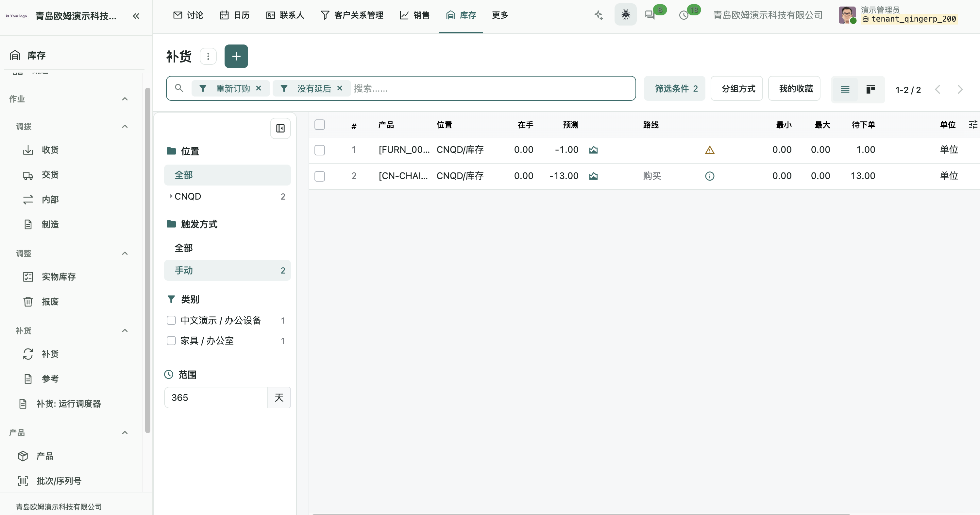This screenshot has height=515, width=980.
Task: Collapse the 调整 sidebar group
Action: pyautogui.click(x=125, y=253)
